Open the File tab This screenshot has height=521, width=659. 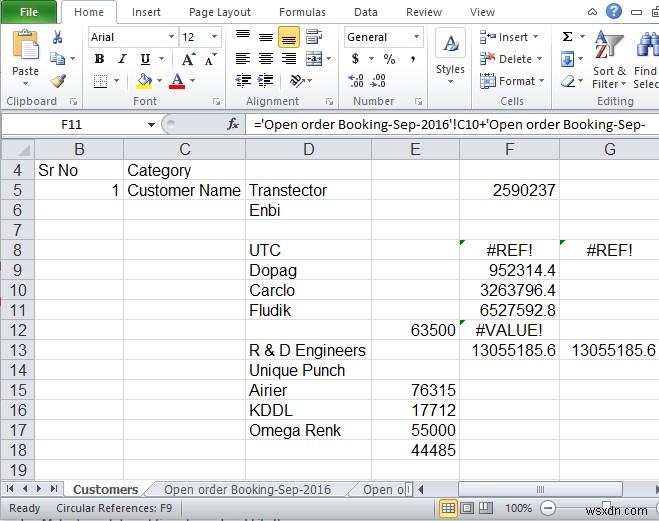[29, 12]
